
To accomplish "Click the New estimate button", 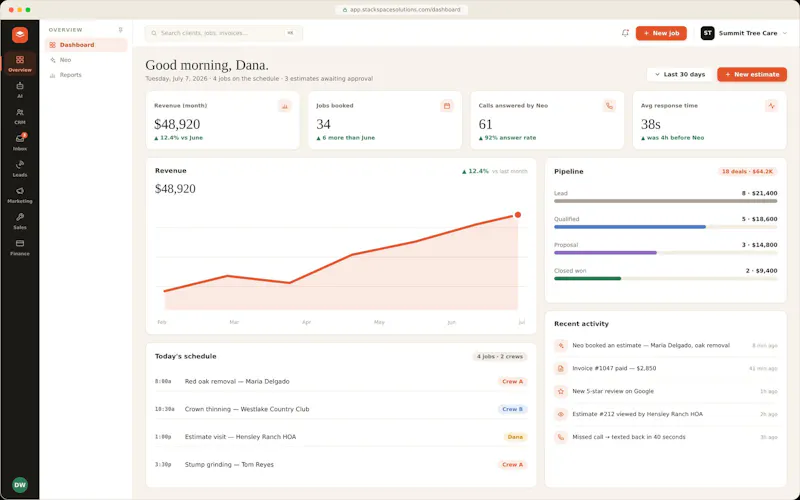I will click(752, 74).
